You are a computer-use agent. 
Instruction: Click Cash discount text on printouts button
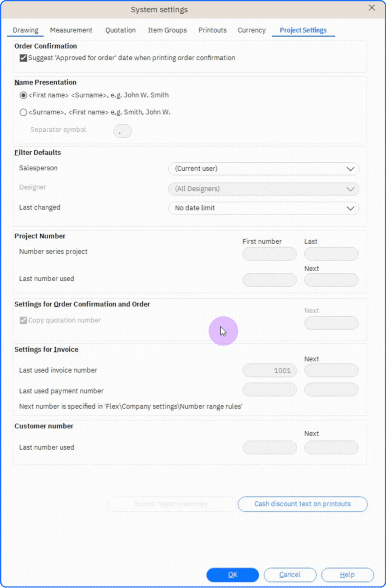(x=302, y=504)
